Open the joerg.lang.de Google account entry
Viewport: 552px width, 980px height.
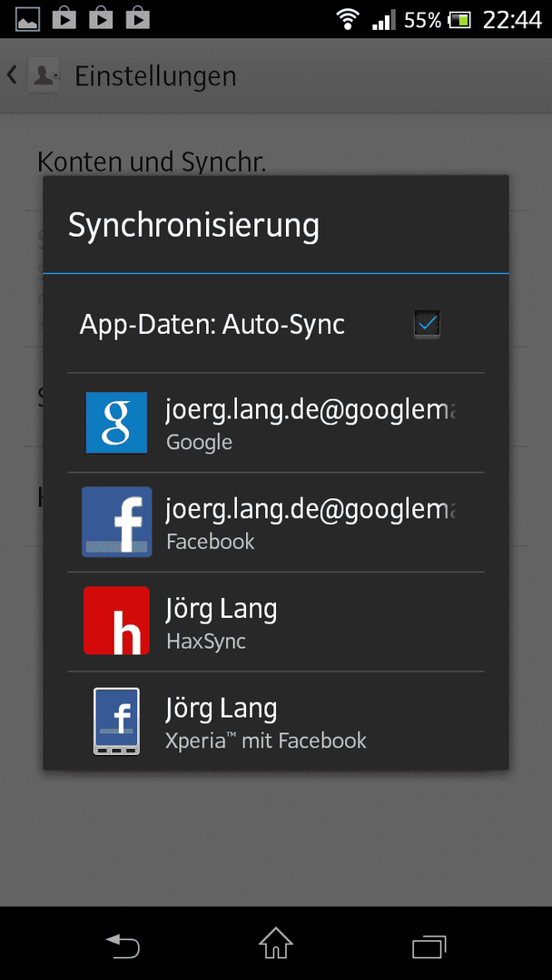276,423
